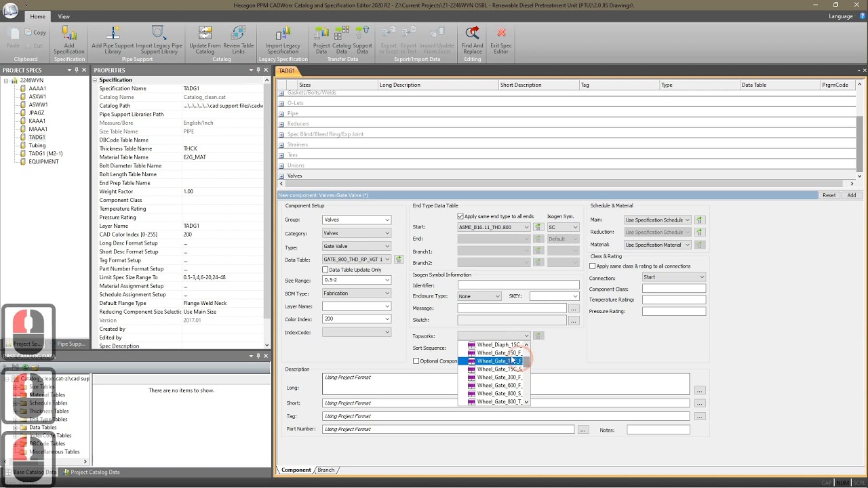Click the Topworks combo box
The width and height of the screenshot is (868, 488).
coord(494,335)
